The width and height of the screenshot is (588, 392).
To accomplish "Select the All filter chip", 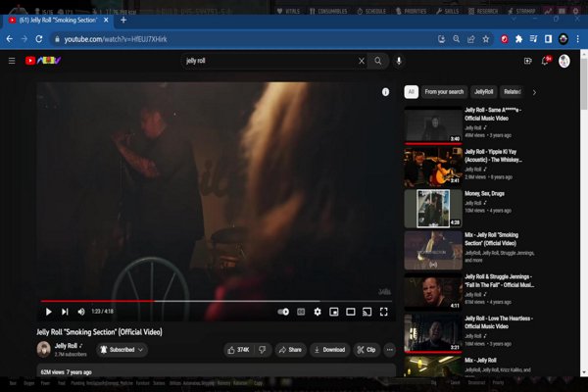I will pyautogui.click(x=411, y=92).
